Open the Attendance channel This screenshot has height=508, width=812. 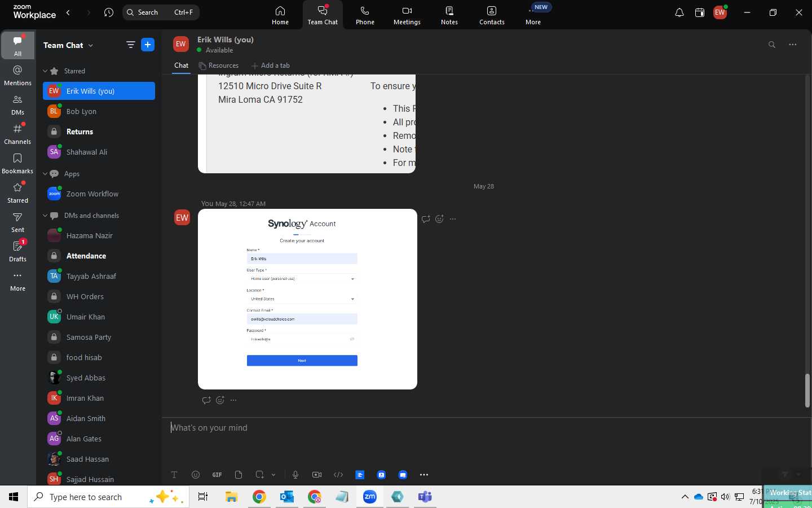point(99,256)
